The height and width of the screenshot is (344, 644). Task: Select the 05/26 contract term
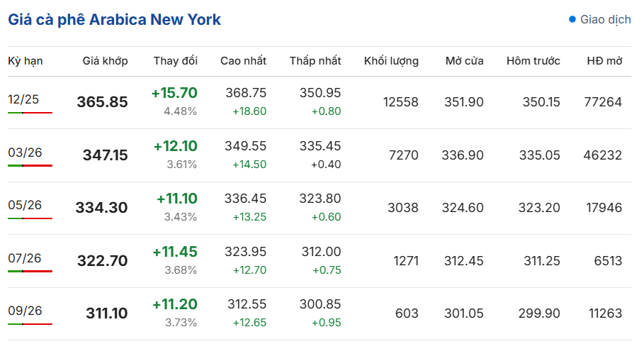point(25,205)
